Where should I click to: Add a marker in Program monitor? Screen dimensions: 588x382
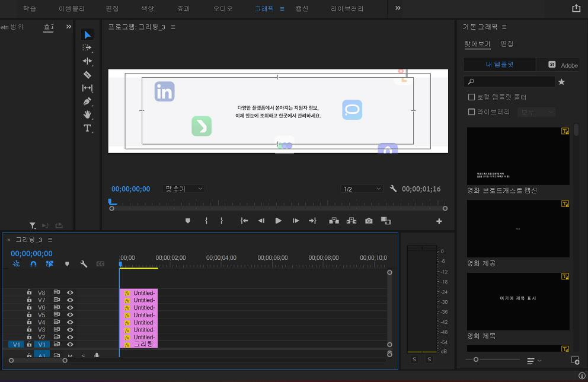click(188, 221)
